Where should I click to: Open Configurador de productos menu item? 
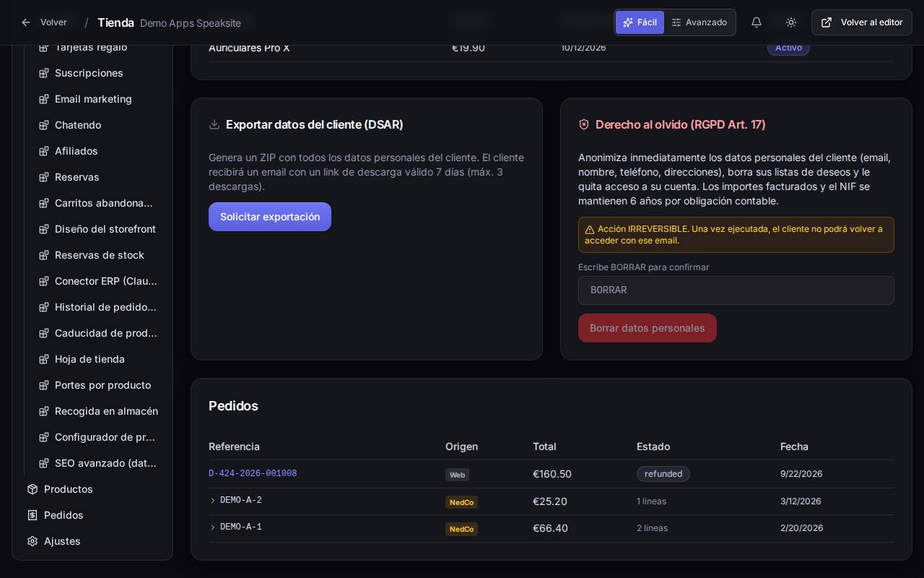tap(98, 437)
